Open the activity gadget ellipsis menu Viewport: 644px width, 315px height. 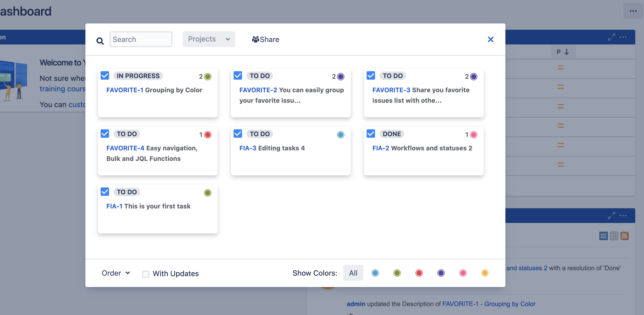click(x=623, y=216)
